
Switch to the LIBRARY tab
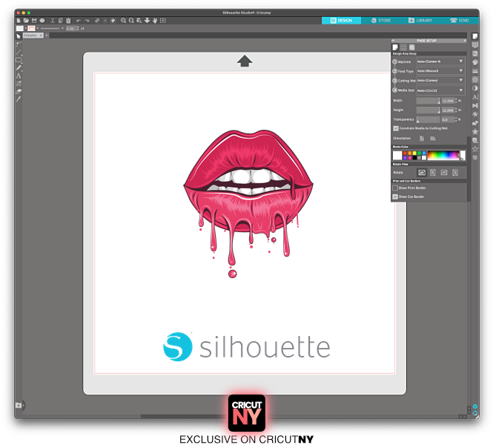coord(420,21)
